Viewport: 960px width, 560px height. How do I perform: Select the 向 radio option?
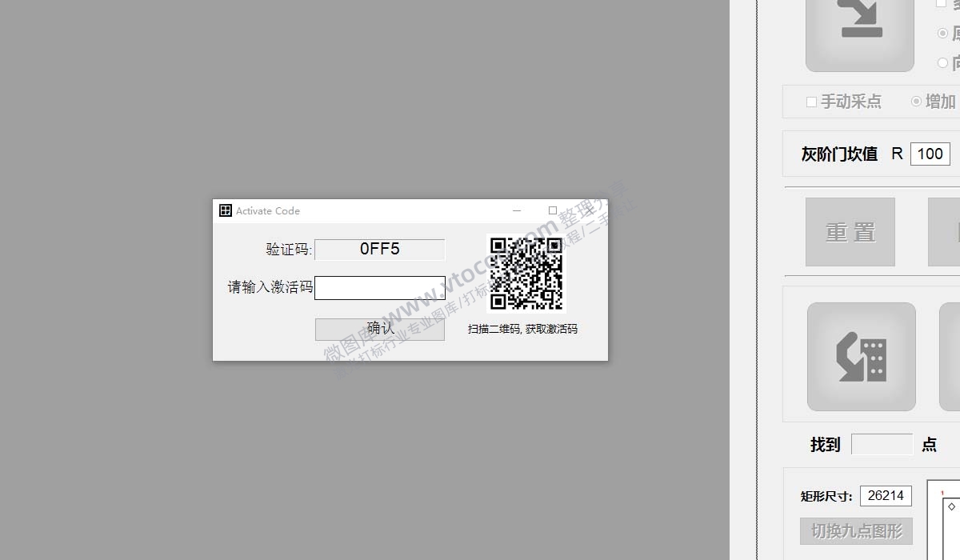942,61
